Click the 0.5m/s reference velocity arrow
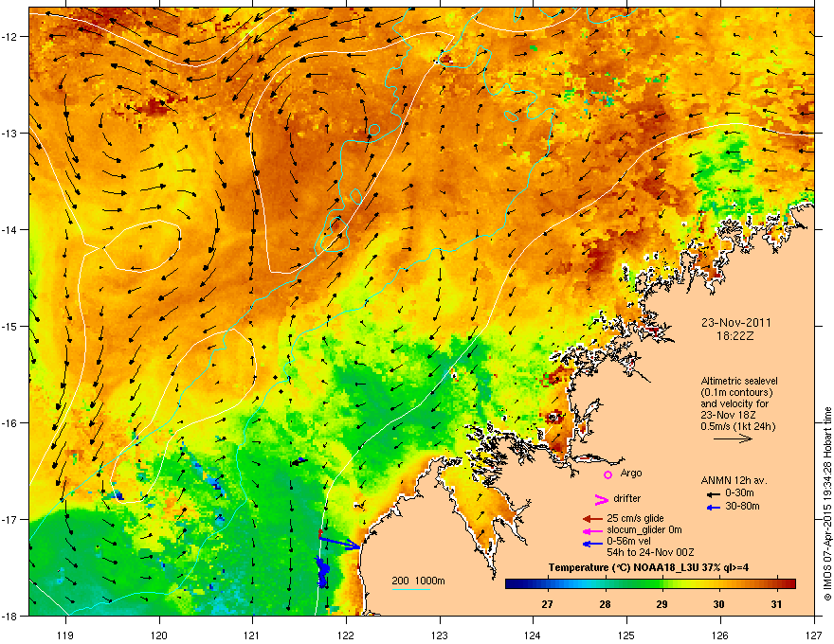Viewport: 834px width, 644px height. point(733,438)
